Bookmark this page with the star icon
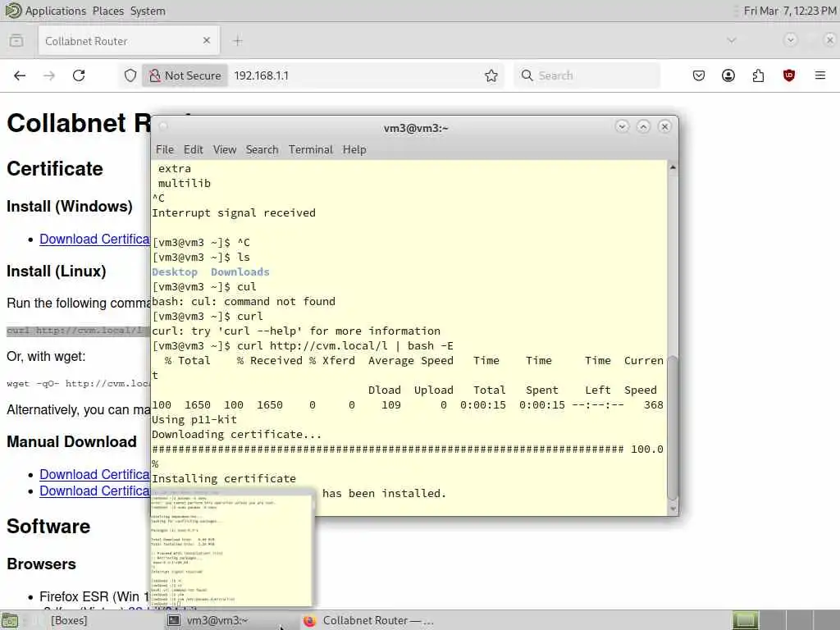This screenshot has width=840, height=630. pyautogui.click(x=491, y=75)
